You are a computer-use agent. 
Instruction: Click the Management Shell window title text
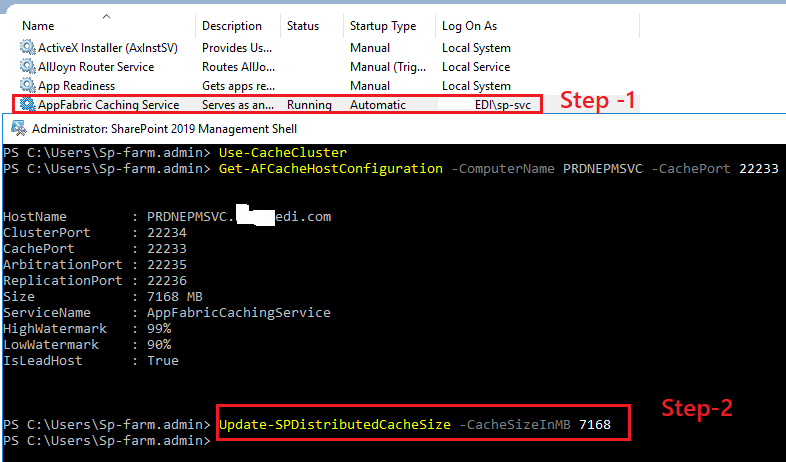164,129
